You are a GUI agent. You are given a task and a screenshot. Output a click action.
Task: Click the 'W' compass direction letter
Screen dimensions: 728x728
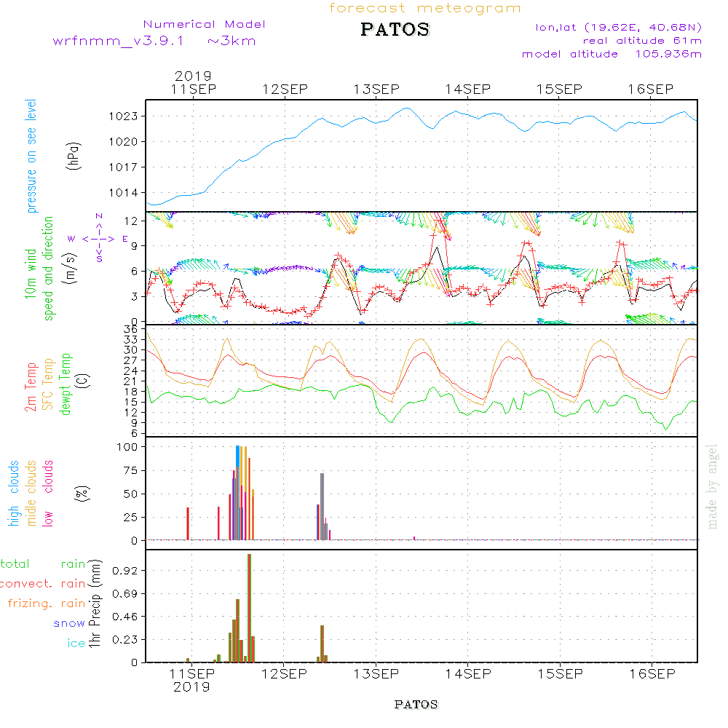[71, 239]
